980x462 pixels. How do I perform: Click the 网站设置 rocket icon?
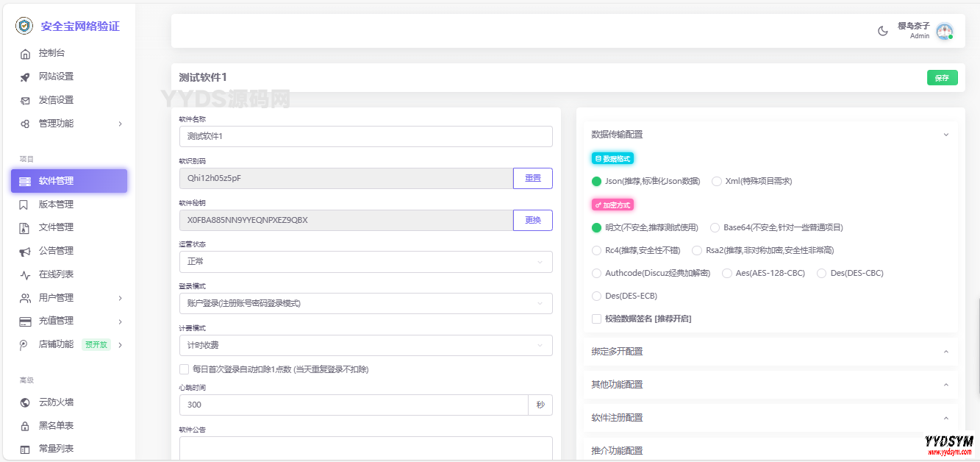point(25,77)
